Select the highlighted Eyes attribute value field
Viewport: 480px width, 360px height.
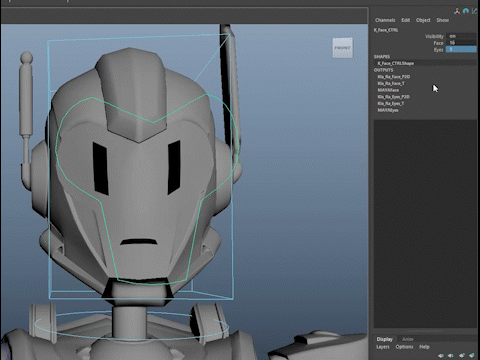(461, 49)
